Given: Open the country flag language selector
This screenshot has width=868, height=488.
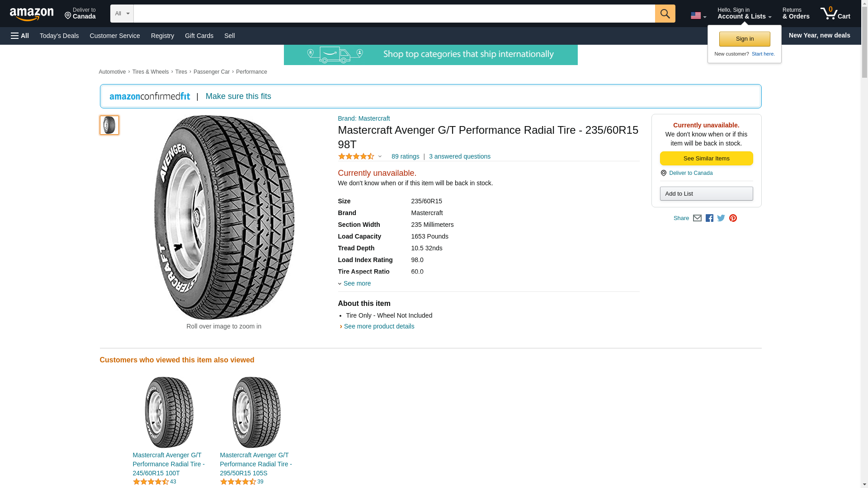Looking at the screenshot, I should (x=698, y=16).
